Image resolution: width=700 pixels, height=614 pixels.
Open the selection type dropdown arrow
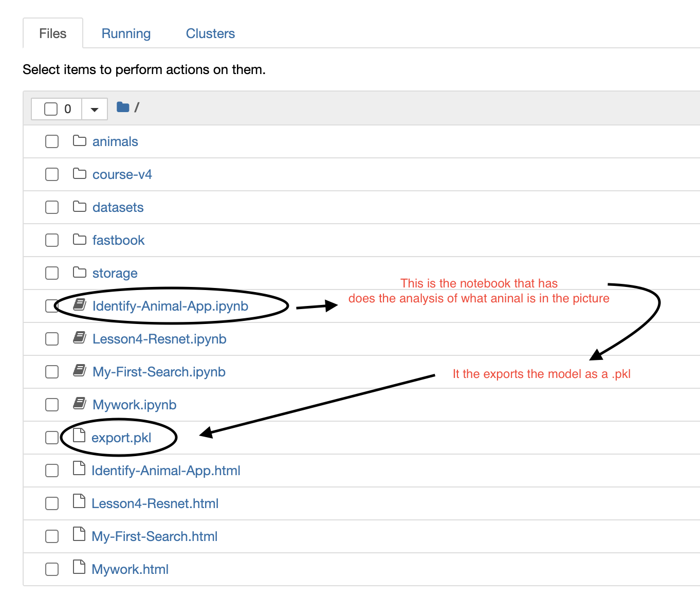coord(95,109)
